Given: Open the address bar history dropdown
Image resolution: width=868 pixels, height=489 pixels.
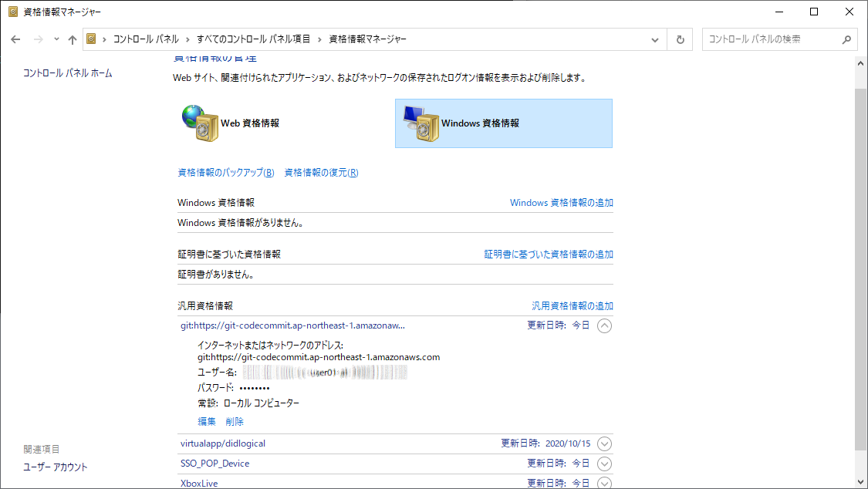Looking at the screenshot, I should pos(655,40).
